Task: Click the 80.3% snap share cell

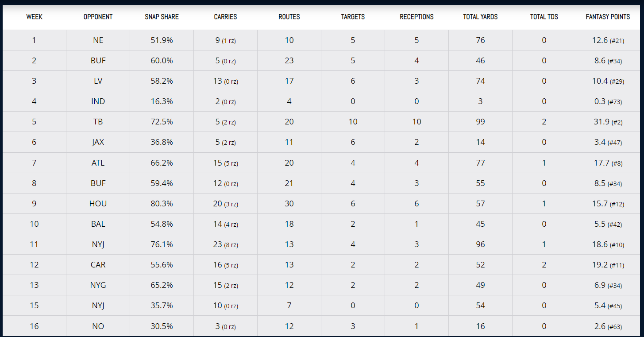Action: click(x=162, y=204)
